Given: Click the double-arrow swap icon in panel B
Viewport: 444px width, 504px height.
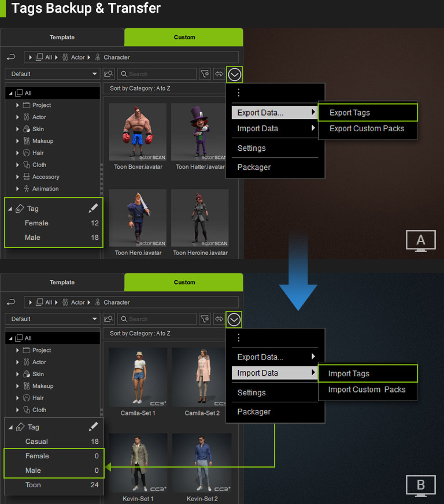Looking at the screenshot, I should click(x=219, y=319).
